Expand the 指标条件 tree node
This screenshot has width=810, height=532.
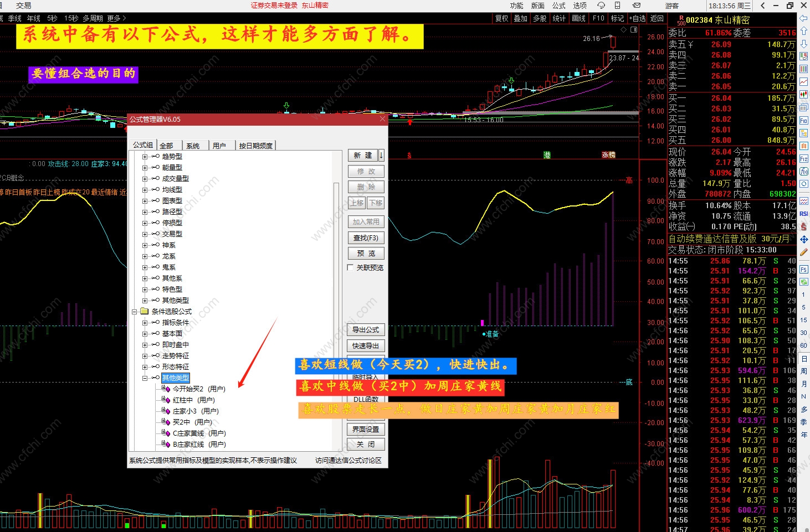point(145,323)
